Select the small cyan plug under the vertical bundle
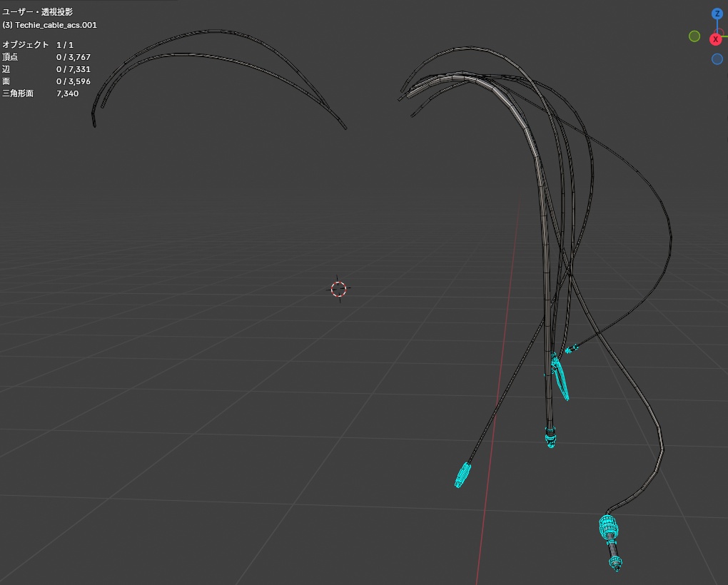The image size is (728, 585). coord(550,437)
